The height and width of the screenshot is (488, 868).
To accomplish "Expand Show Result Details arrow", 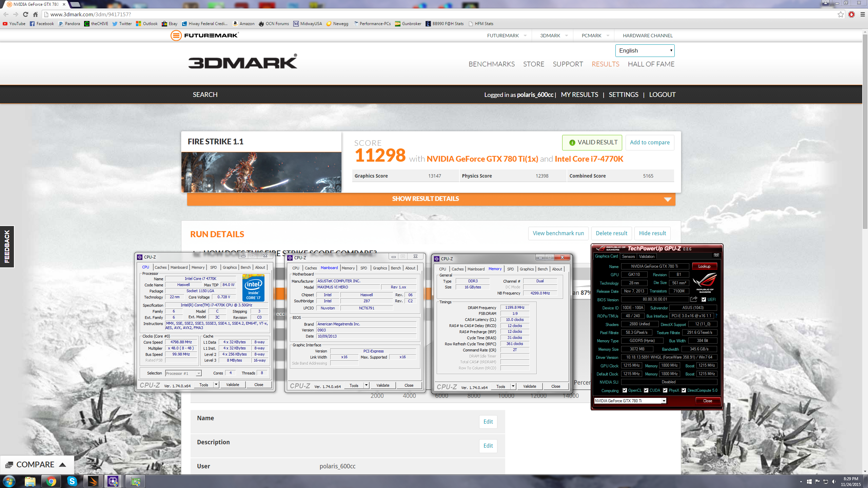I will [668, 199].
